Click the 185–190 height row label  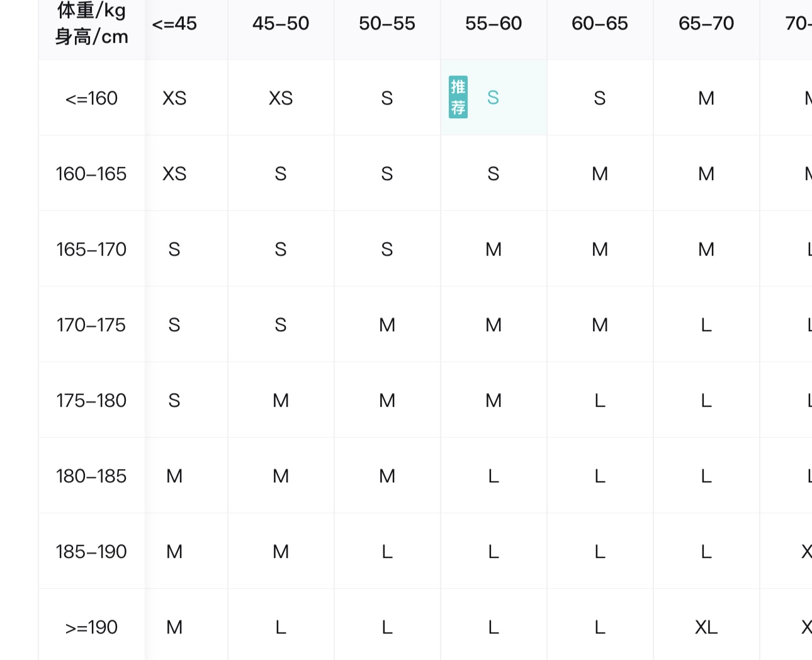click(x=92, y=552)
